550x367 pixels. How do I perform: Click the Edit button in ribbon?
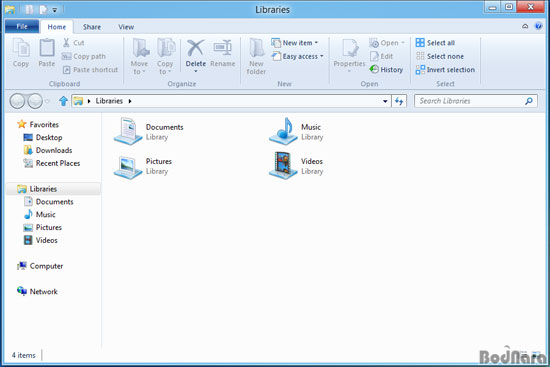[382, 56]
